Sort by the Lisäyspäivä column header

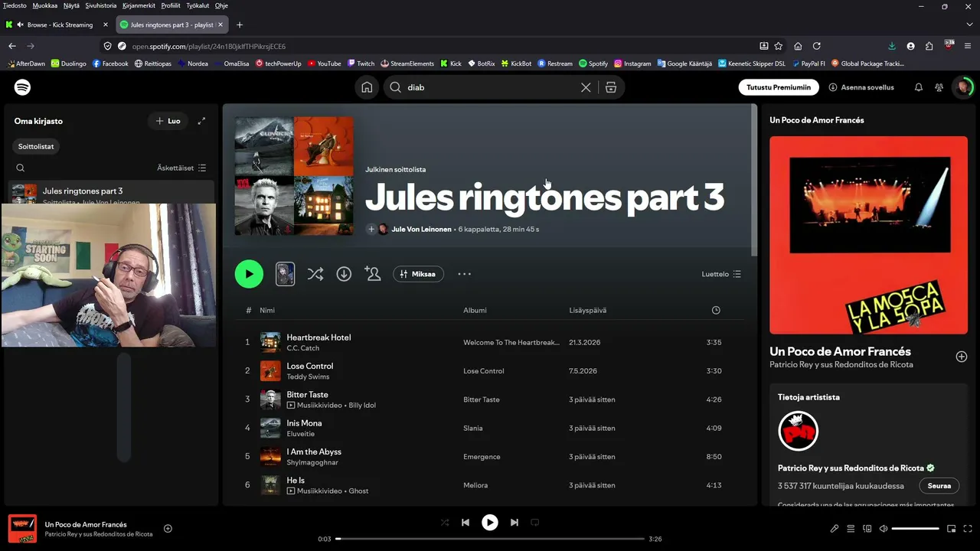coord(588,310)
